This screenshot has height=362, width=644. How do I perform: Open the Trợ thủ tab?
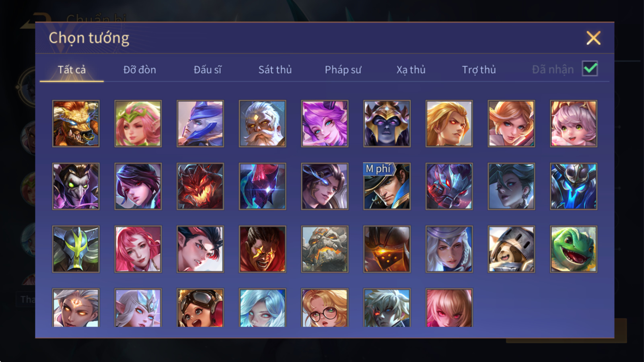tap(479, 70)
